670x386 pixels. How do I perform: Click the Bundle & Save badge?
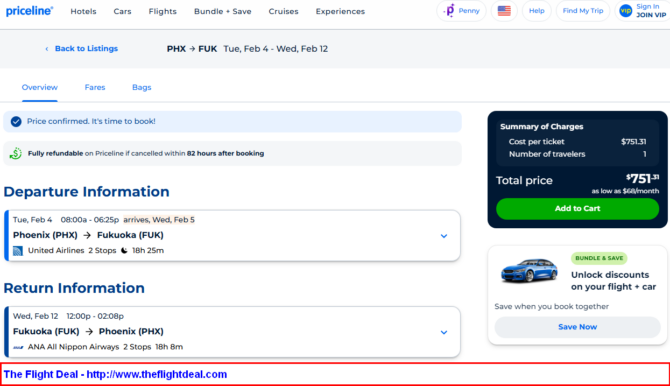599,258
